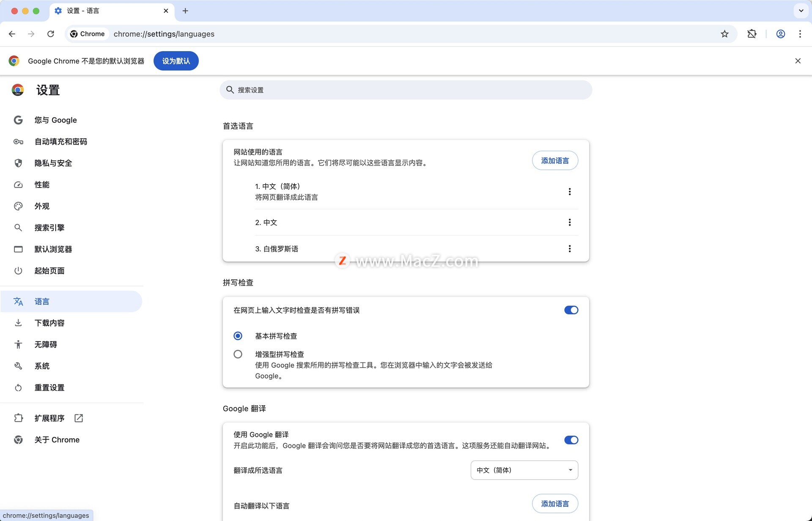This screenshot has width=812, height=521.
Task: Open more options for 白俄罗斯语
Action: [570, 249]
